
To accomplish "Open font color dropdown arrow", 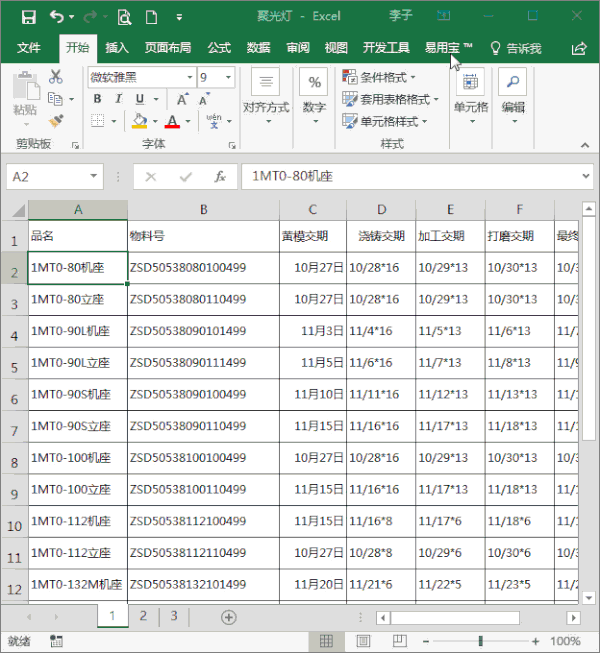I will (x=188, y=121).
